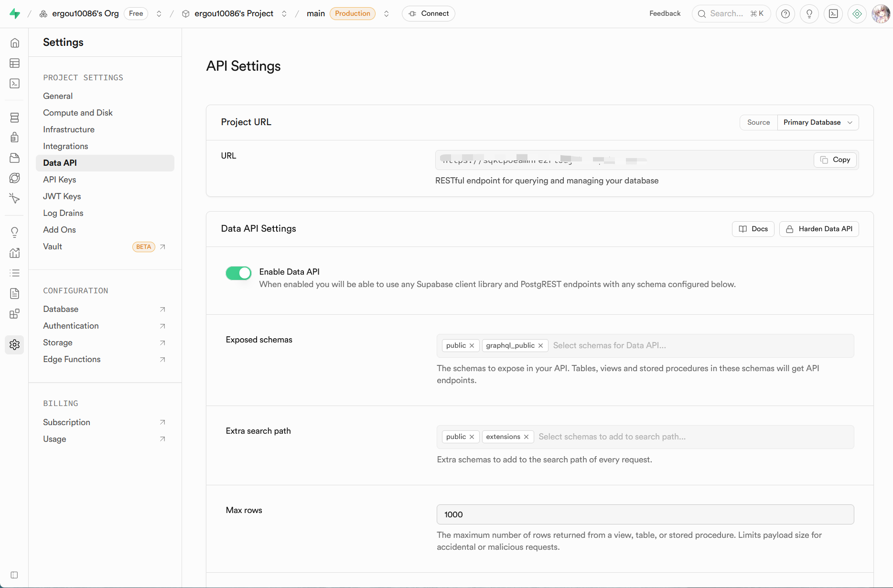Viewport: 893px width, 588px height.
Task: Click the Harden Data API button
Action: click(819, 229)
